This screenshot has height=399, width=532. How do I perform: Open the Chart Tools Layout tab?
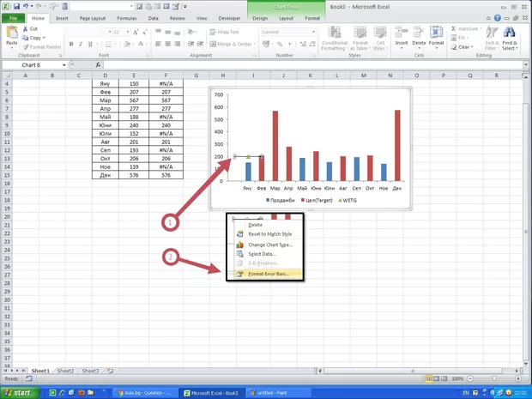pyautogui.click(x=286, y=18)
